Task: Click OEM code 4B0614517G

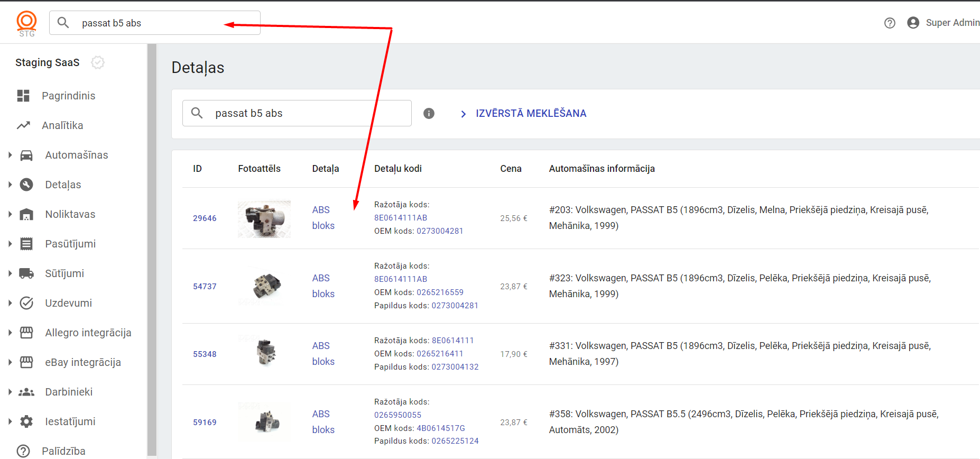Action: 441,428
